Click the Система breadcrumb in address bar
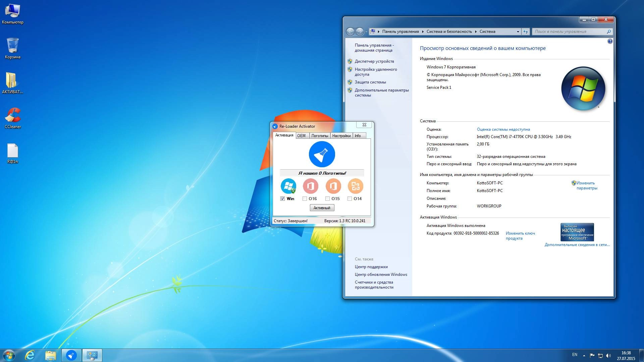This screenshot has width=644, height=362. [x=487, y=32]
